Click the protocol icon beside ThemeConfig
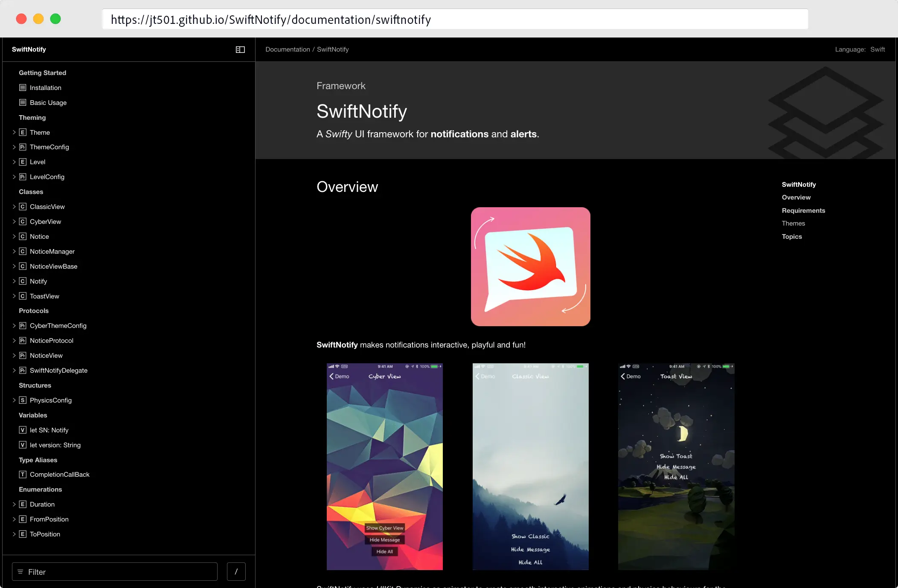898x588 pixels. tap(23, 147)
